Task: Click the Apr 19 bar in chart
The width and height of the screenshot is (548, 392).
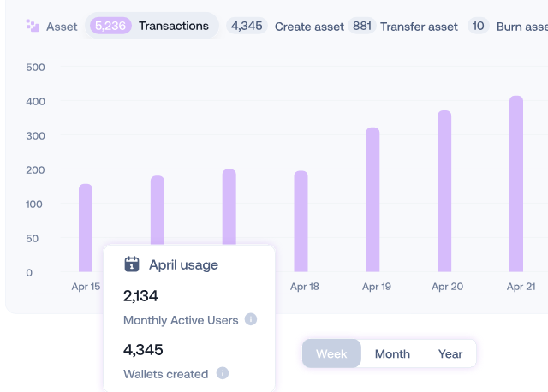Action: click(x=372, y=199)
